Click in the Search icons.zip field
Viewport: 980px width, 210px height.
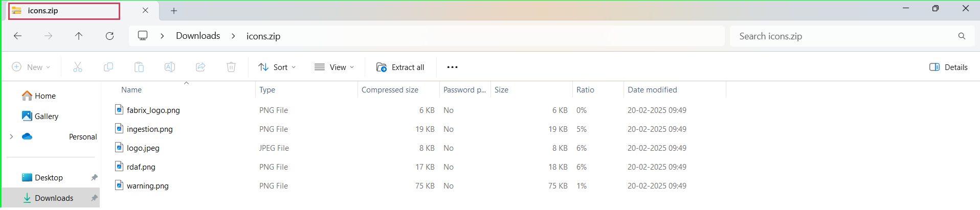tap(844, 36)
